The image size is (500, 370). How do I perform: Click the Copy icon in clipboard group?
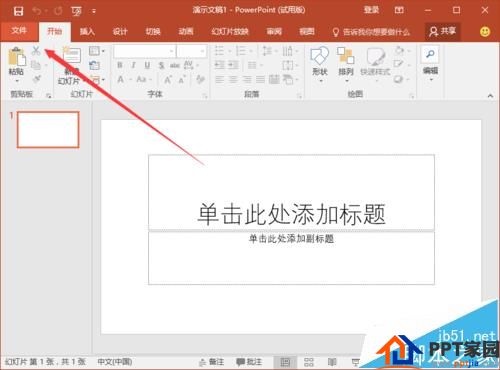pyautogui.click(x=35, y=65)
